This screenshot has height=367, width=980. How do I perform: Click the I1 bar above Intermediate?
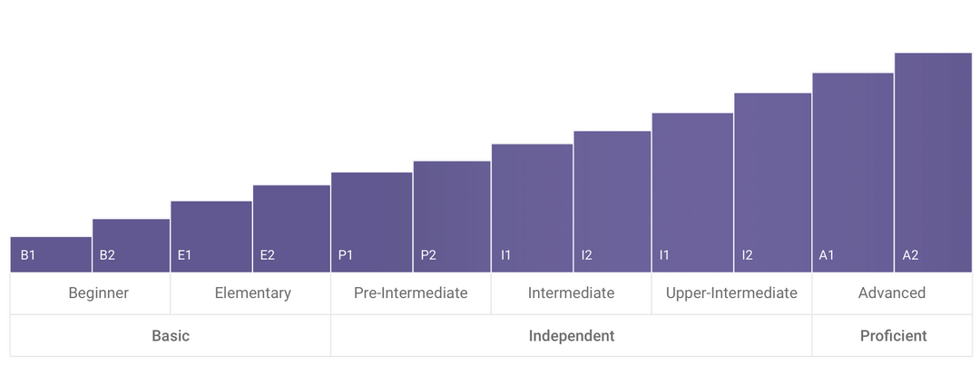[532, 208]
